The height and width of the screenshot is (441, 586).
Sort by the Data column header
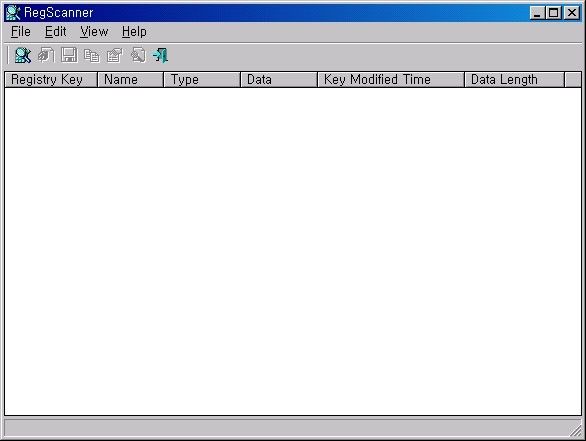pyautogui.click(x=279, y=80)
